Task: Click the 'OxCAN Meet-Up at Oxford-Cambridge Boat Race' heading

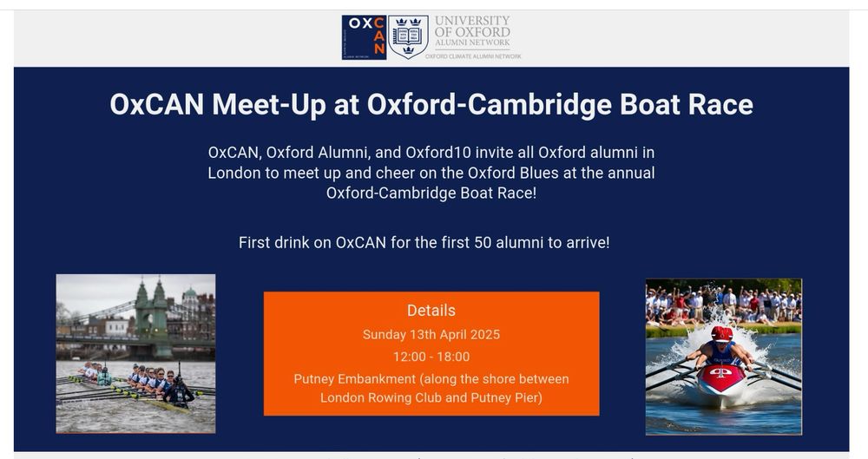Action: tap(431, 104)
